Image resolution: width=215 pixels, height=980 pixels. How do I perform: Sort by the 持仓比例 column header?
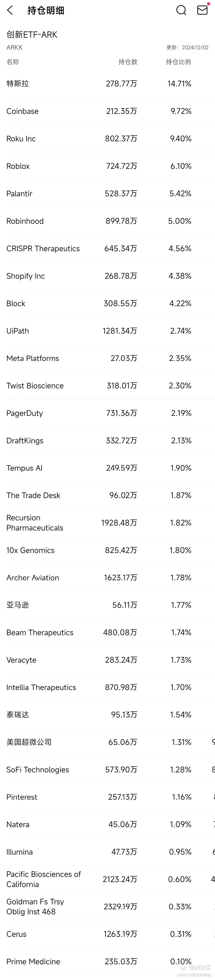[x=178, y=62]
